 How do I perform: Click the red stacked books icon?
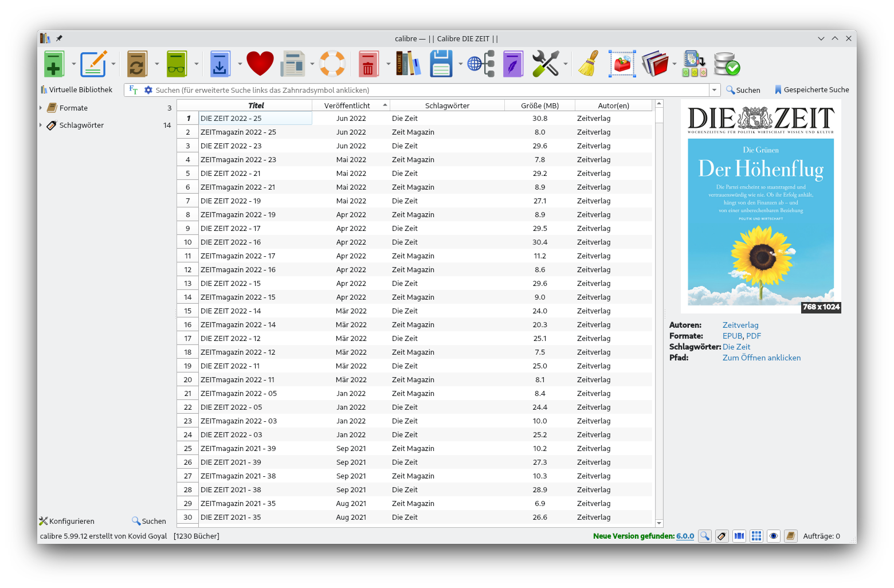(x=655, y=64)
